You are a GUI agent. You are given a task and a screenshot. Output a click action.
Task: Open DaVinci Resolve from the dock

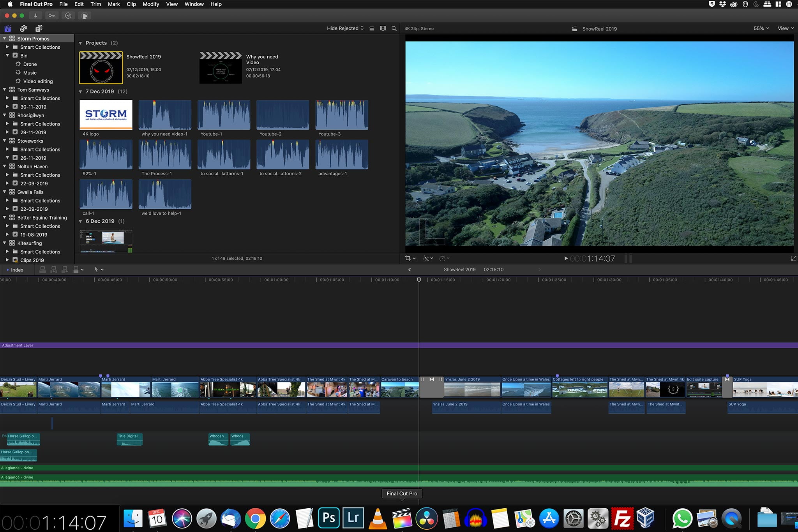pos(427,518)
